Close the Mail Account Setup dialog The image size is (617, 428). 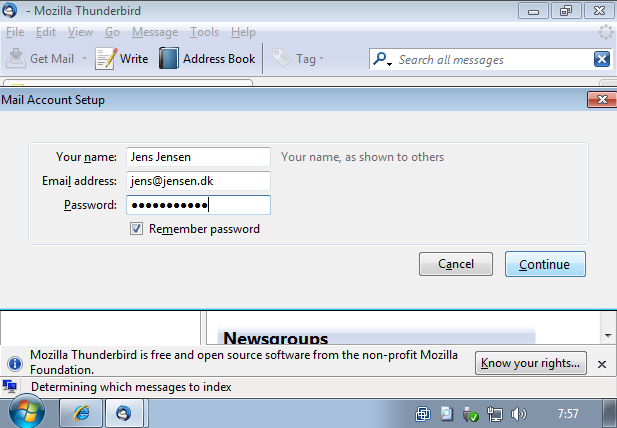pyautogui.click(x=602, y=100)
